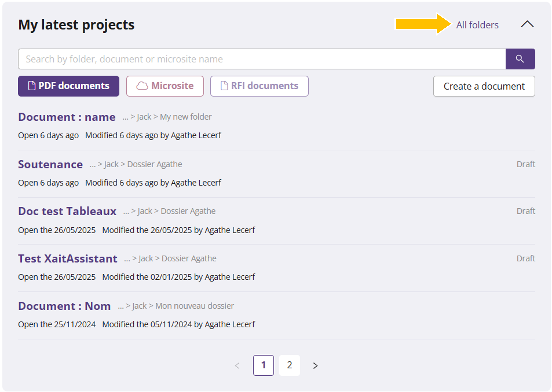Open the Test XaitAssistant document

[x=68, y=259]
